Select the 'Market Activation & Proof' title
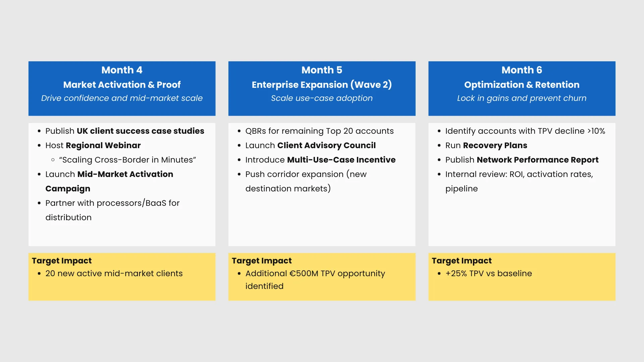 click(x=122, y=85)
